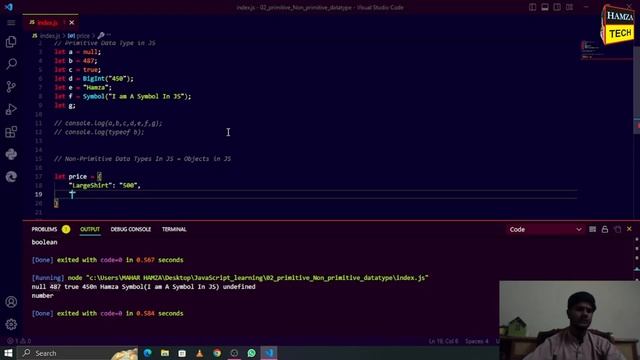This screenshot has height=360, width=640.
Task: Open WhatsApp from taskbar
Action: pyautogui.click(x=251, y=353)
